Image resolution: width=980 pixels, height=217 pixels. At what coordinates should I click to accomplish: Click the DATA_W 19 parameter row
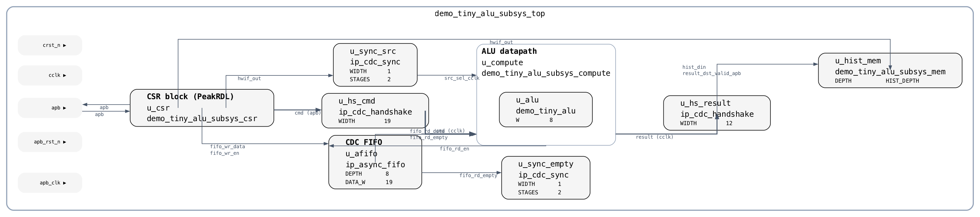pyautogui.click(x=369, y=182)
